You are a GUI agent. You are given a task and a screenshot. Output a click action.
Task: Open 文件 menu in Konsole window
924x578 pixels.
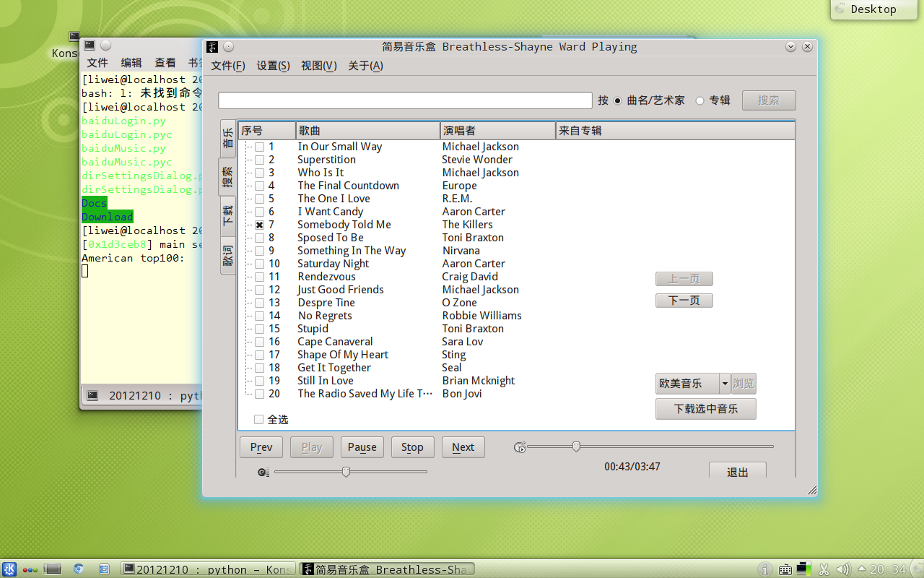pyautogui.click(x=97, y=63)
